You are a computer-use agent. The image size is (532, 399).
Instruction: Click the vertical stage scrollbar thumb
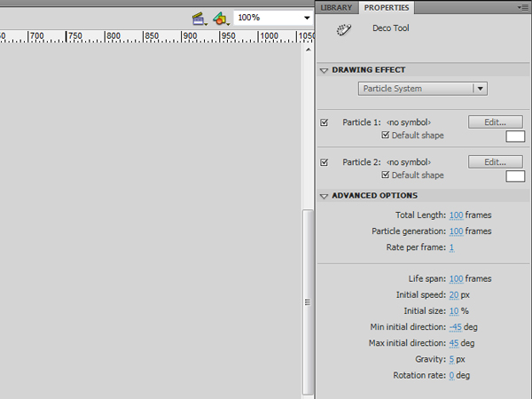click(x=308, y=302)
